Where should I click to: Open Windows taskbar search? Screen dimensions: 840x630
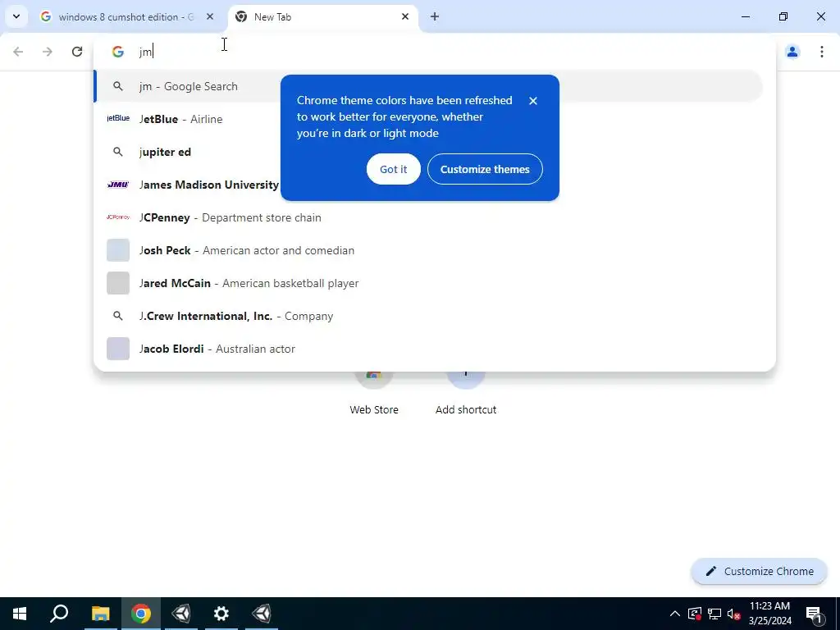(59, 614)
